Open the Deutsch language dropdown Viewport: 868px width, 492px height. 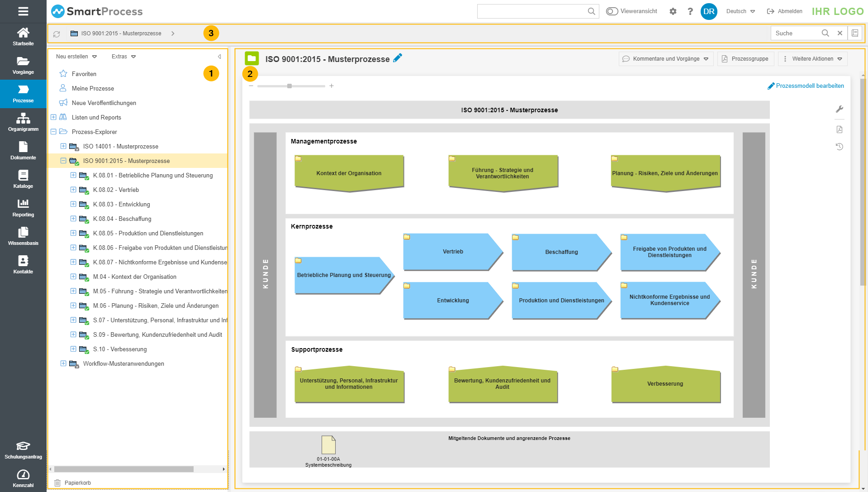(740, 11)
